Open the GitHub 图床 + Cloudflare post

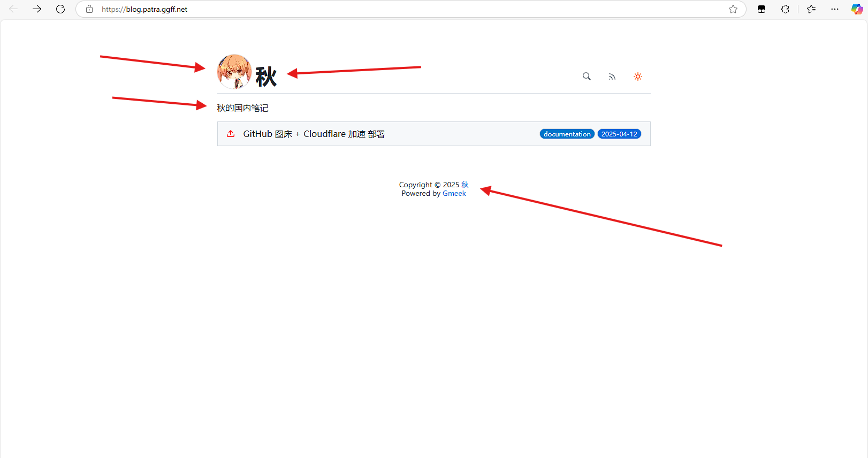[x=314, y=134]
